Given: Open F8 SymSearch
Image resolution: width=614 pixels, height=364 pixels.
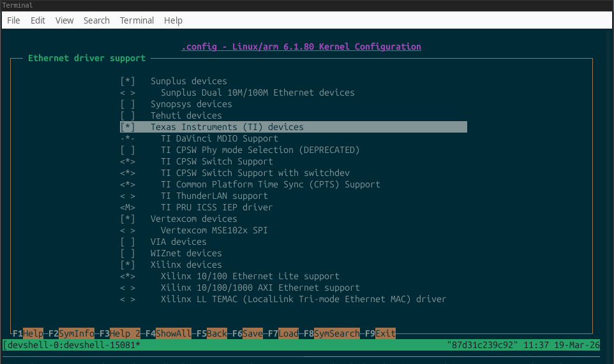Looking at the screenshot, I should pos(332,333).
